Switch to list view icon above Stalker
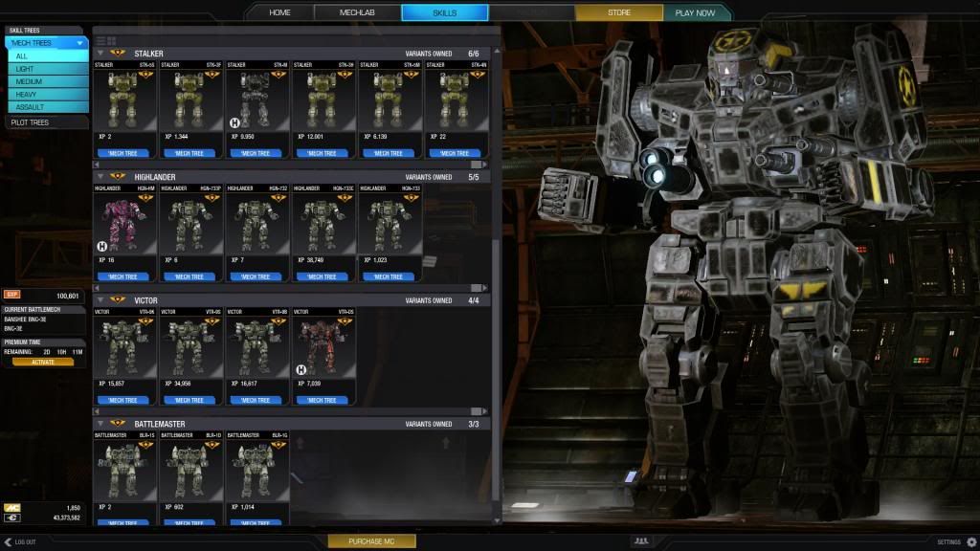Image resolution: width=980 pixels, height=551 pixels. (100, 41)
